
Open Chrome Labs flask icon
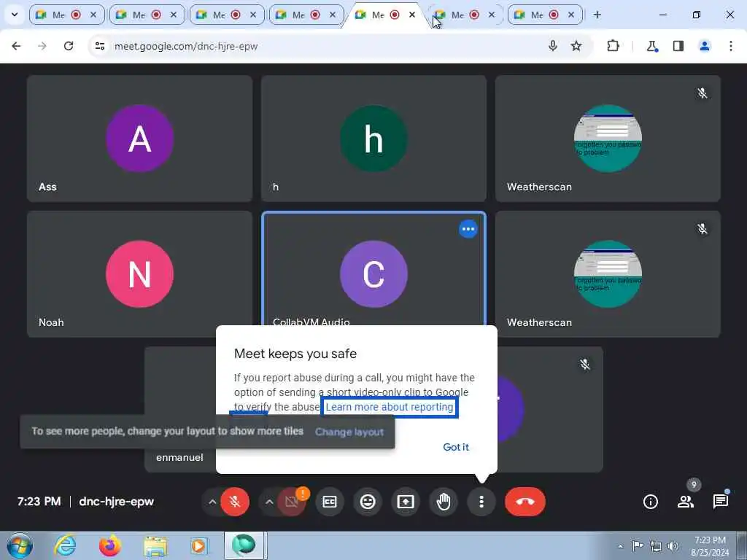651,46
